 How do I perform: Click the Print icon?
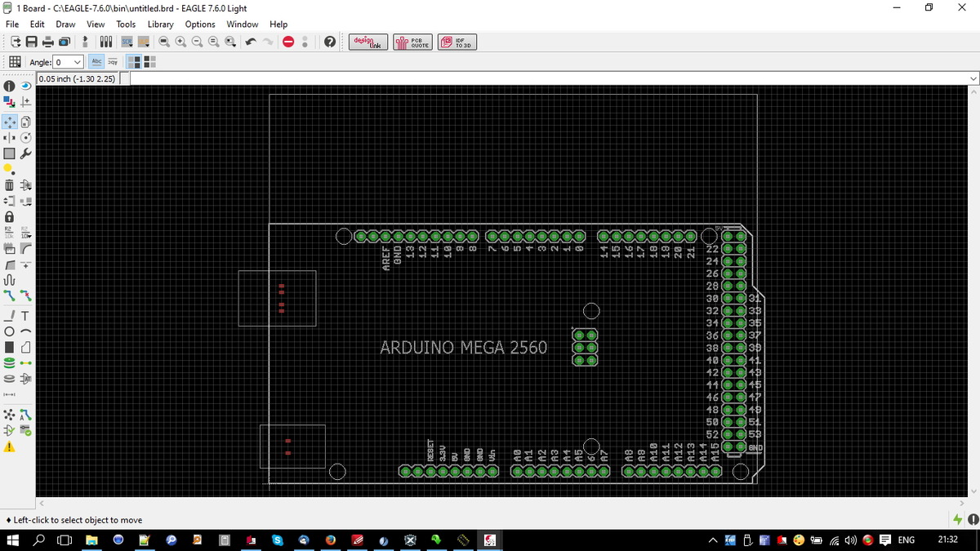click(47, 42)
